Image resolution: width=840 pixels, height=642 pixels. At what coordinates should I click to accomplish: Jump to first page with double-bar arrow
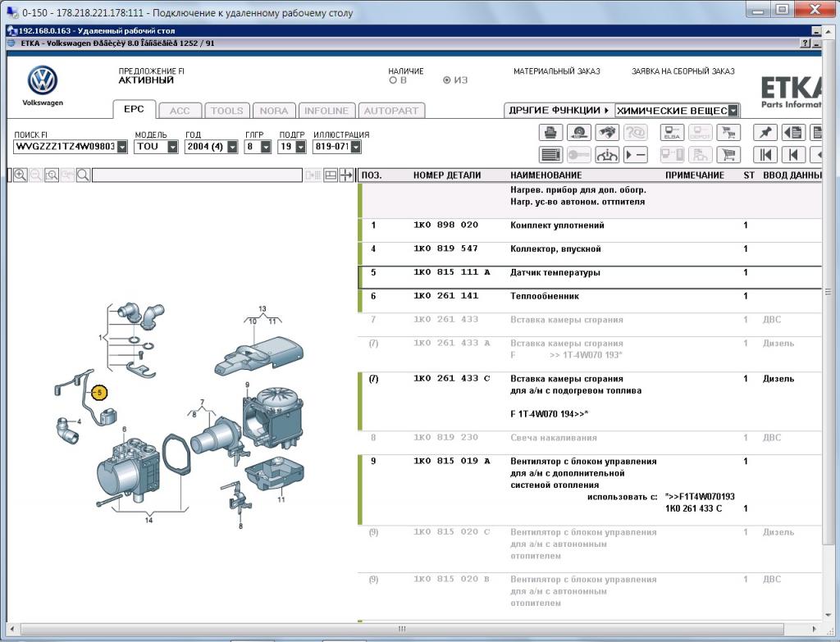(765, 155)
